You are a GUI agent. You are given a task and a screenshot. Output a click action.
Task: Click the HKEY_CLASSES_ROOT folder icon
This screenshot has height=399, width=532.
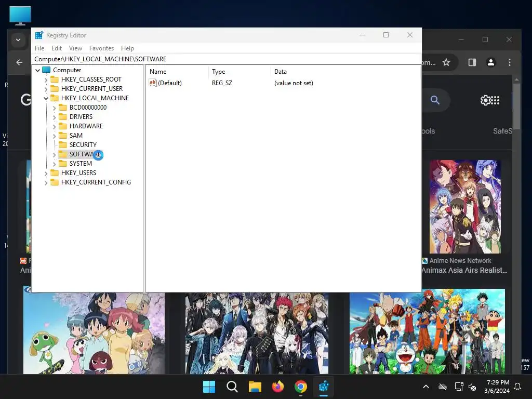(54, 79)
